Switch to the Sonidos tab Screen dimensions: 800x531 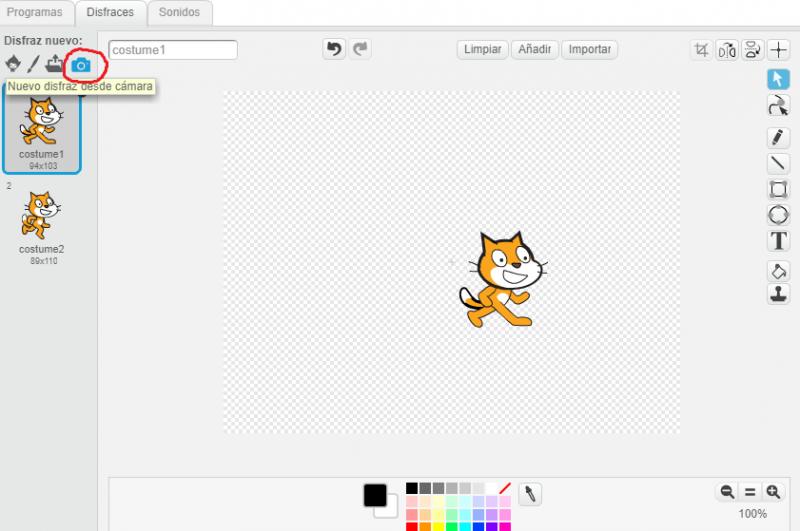[179, 12]
